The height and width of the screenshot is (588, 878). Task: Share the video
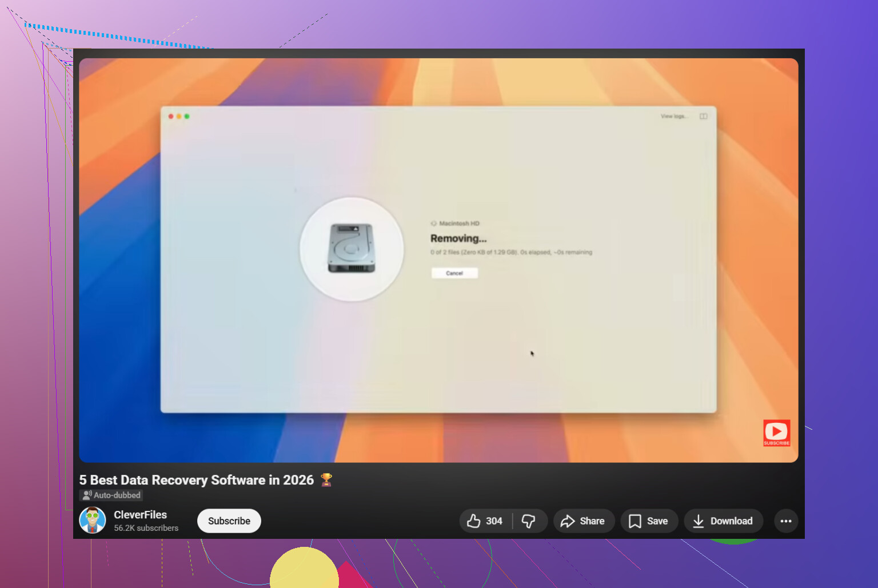pyautogui.click(x=584, y=521)
